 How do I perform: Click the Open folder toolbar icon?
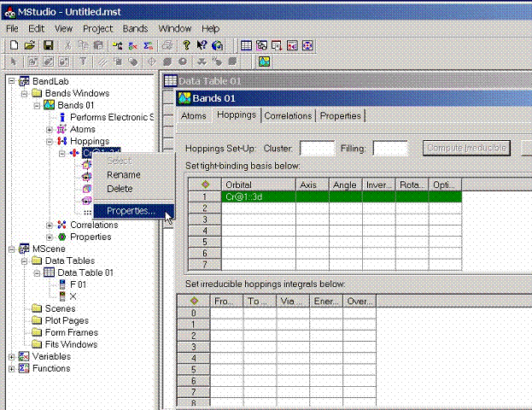29,45
